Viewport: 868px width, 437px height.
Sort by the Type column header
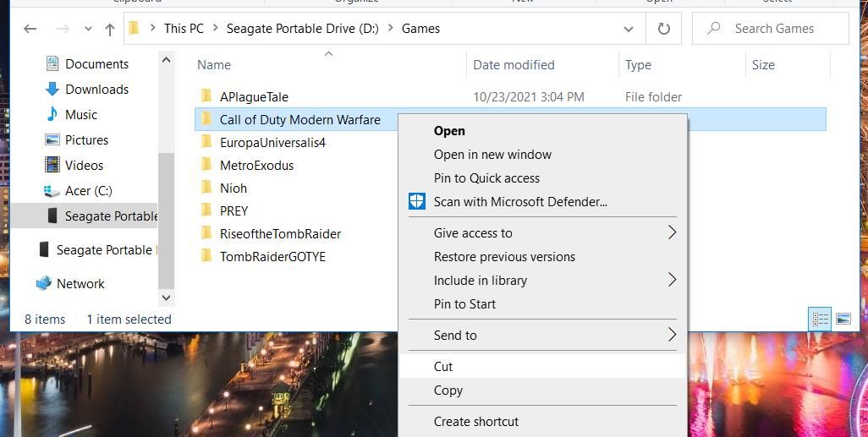coord(638,65)
